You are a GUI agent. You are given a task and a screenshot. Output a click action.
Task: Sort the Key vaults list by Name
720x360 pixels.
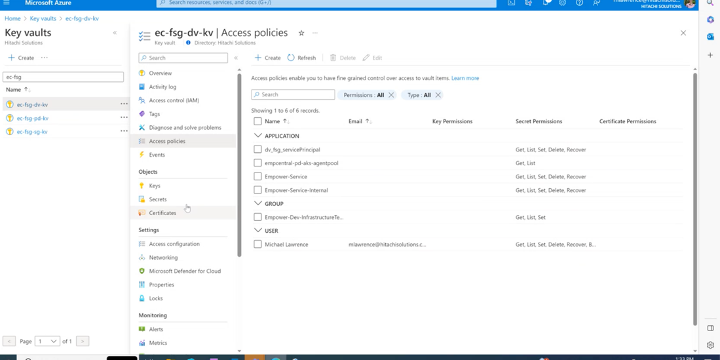pos(18,90)
